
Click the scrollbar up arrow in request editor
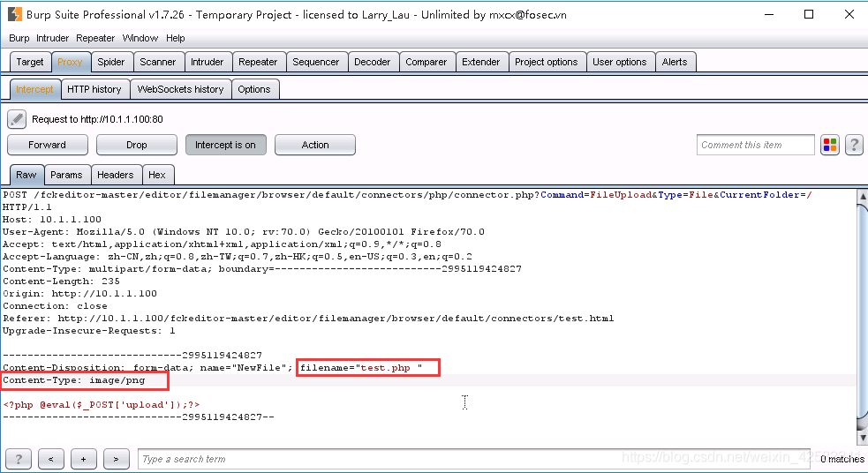[863, 197]
